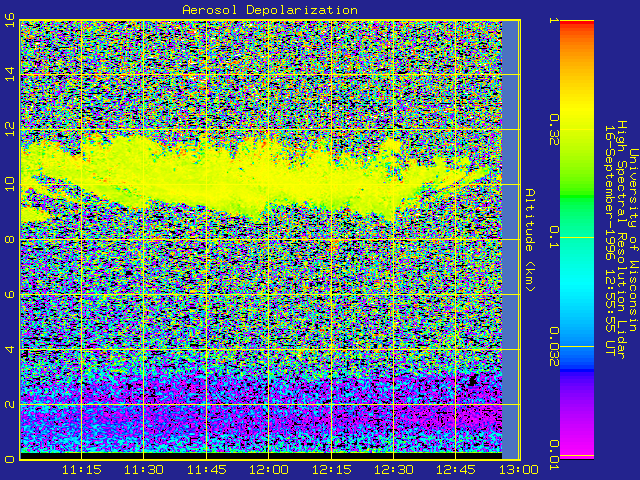Click the 11:45 time axis label

[x=207, y=470]
